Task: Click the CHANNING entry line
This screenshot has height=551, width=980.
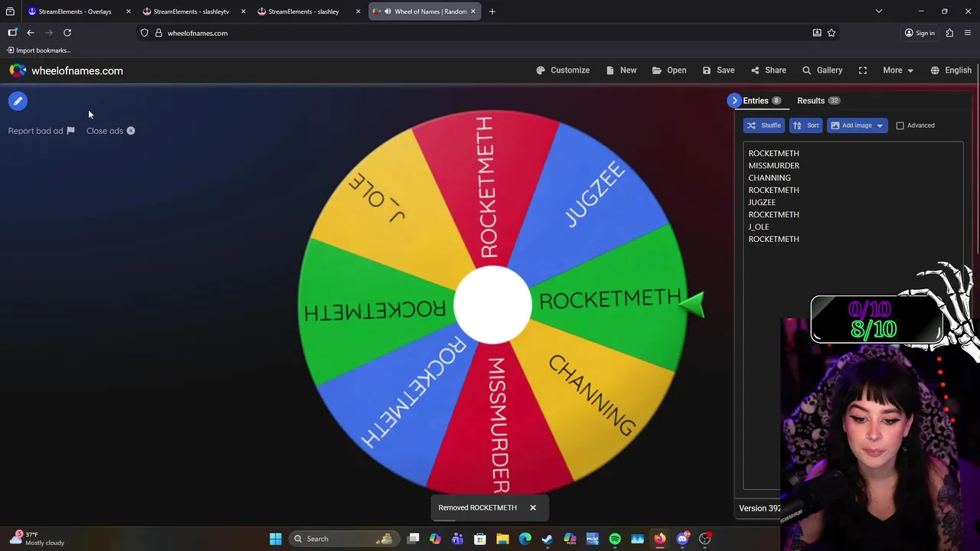Action: 769,178
